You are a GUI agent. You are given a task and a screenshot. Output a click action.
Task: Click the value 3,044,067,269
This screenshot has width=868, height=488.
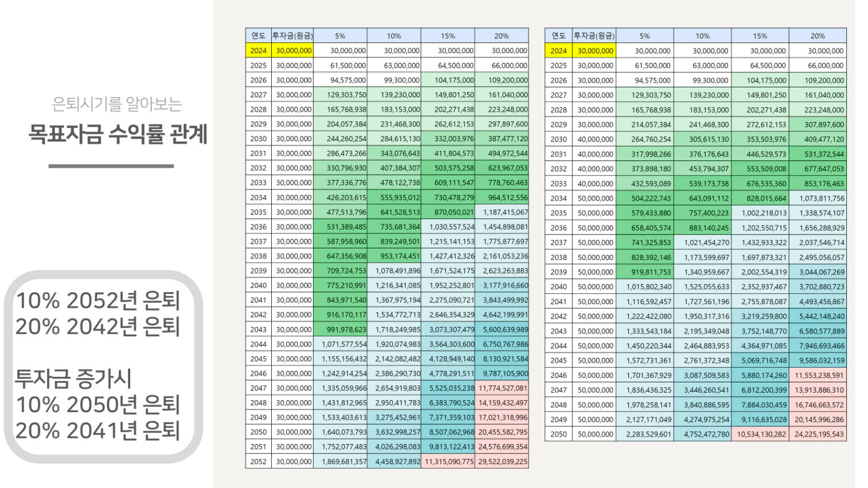click(818, 272)
